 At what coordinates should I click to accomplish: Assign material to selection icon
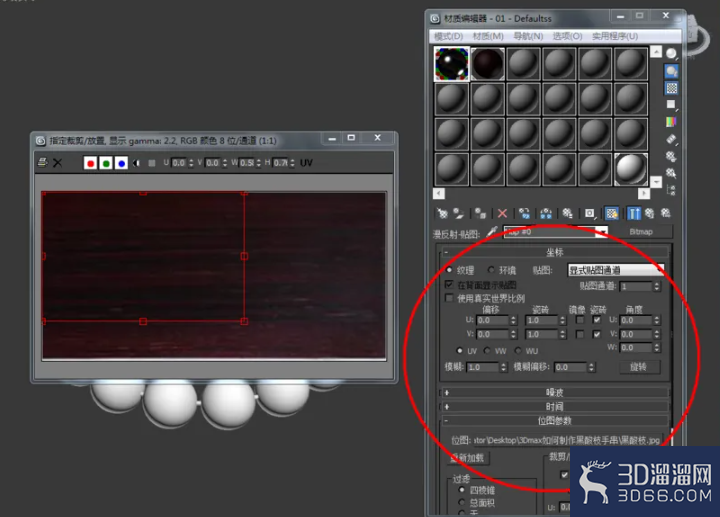point(480,213)
